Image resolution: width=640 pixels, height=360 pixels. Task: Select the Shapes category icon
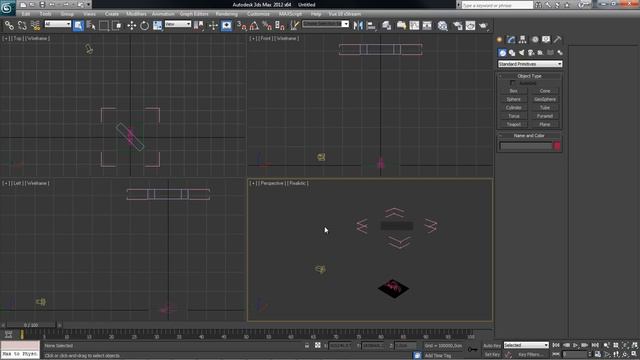512,53
